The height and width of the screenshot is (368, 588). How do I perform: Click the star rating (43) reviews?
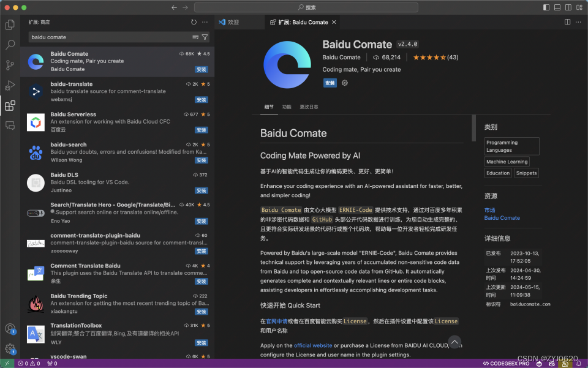[435, 58]
